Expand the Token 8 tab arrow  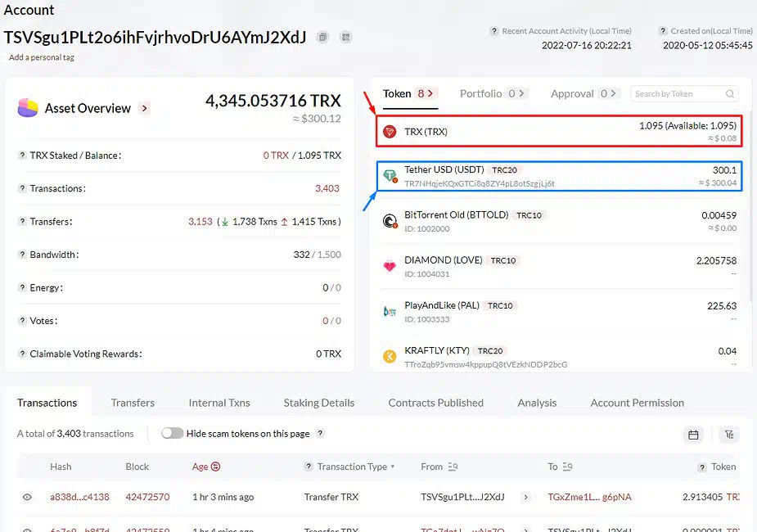tap(430, 93)
